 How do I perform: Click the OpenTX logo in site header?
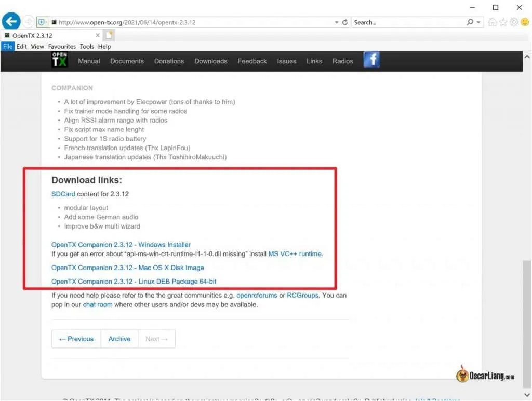(x=60, y=60)
